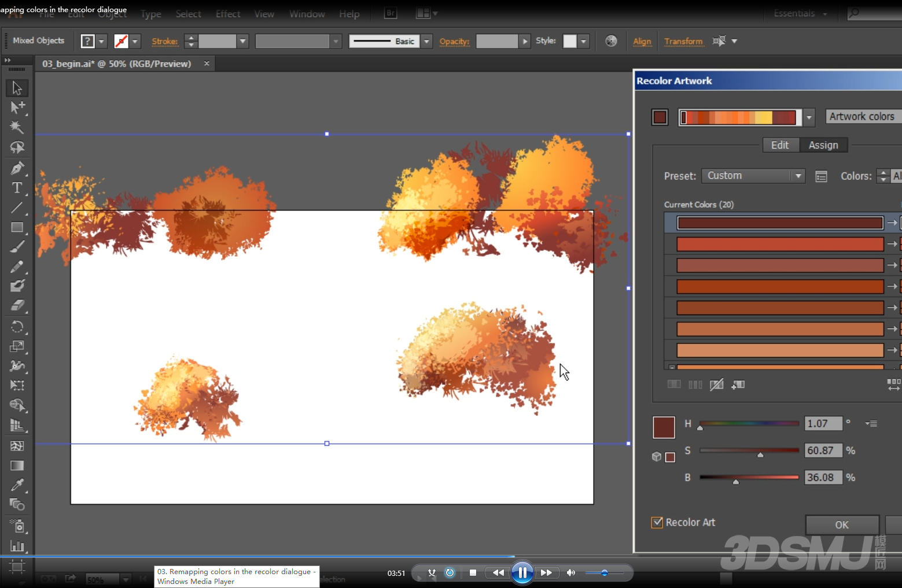Select the Shape Builder tool
This screenshot has width=902, height=588.
17,405
